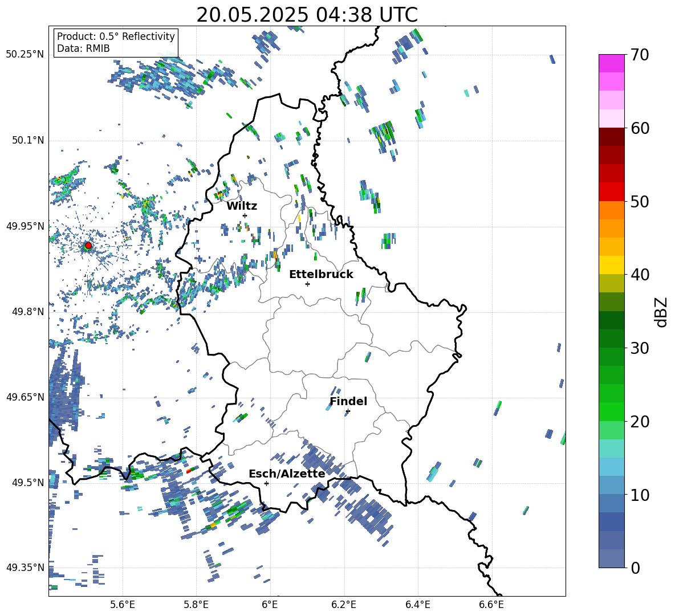Pick the slate blue swatch at colorbar bottom
The height and width of the screenshot is (616, 675).
pyautogui.click(x=611, y=558)
